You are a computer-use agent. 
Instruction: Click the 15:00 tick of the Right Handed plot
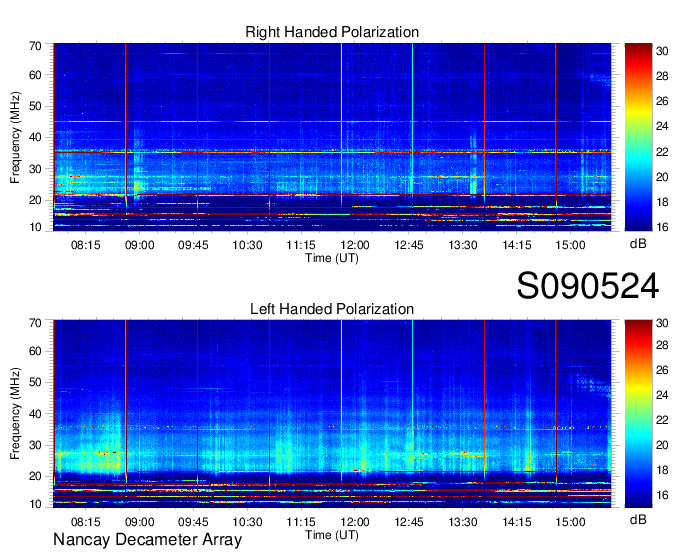click(x=570, y=245)
